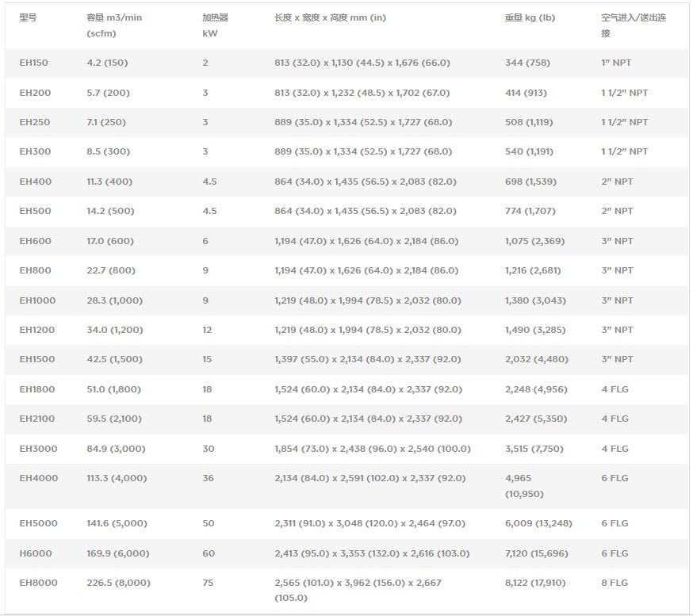Click the H6000 model cell
Viewport: 693px width, 616px height.
(34, 553)
